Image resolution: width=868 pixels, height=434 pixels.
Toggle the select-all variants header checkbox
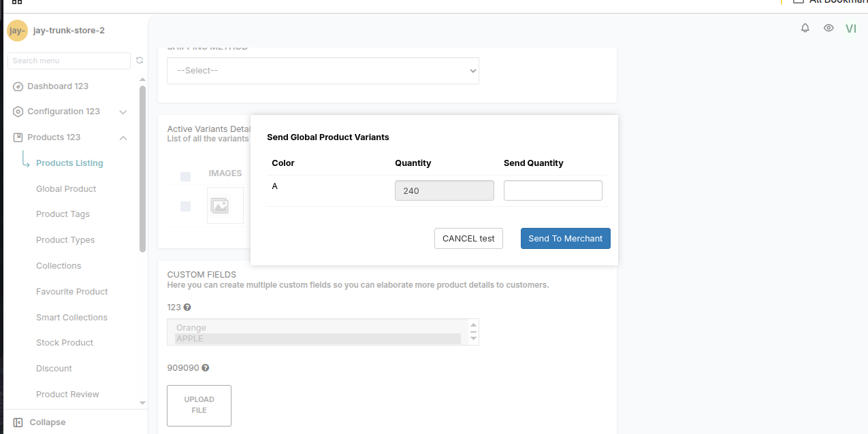[x=186, y=177]
